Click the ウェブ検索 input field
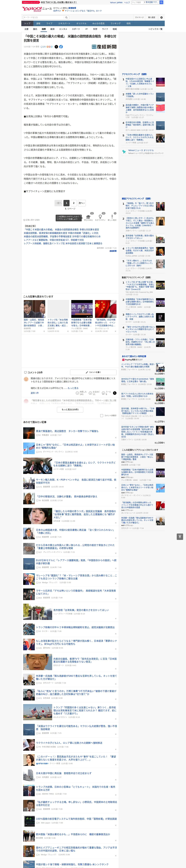The image size is (186, 868). pyautogui.click(x=137, y=2)
